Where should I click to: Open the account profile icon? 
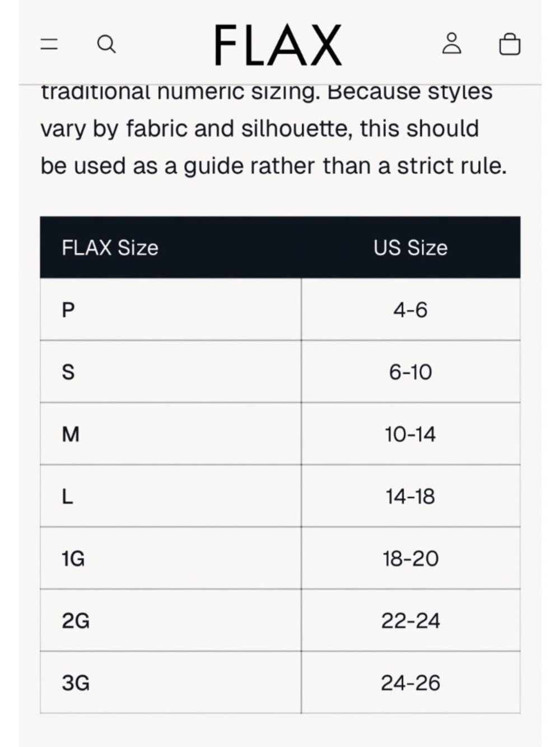coord(452,43)
